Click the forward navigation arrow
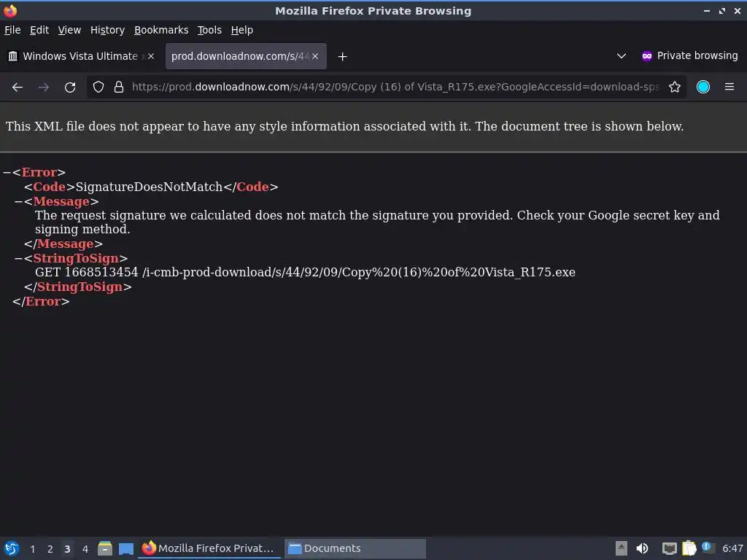747x560 pixels. 43,87
